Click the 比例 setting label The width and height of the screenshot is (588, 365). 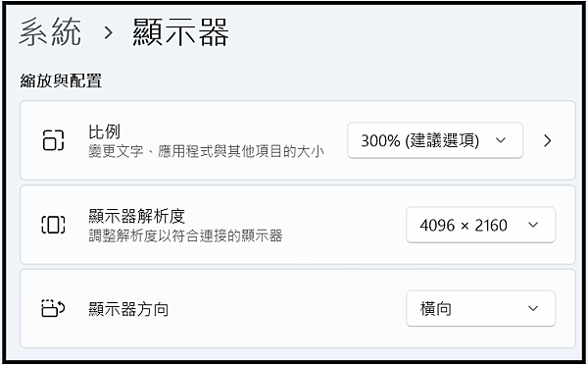[x=104, y=131]
